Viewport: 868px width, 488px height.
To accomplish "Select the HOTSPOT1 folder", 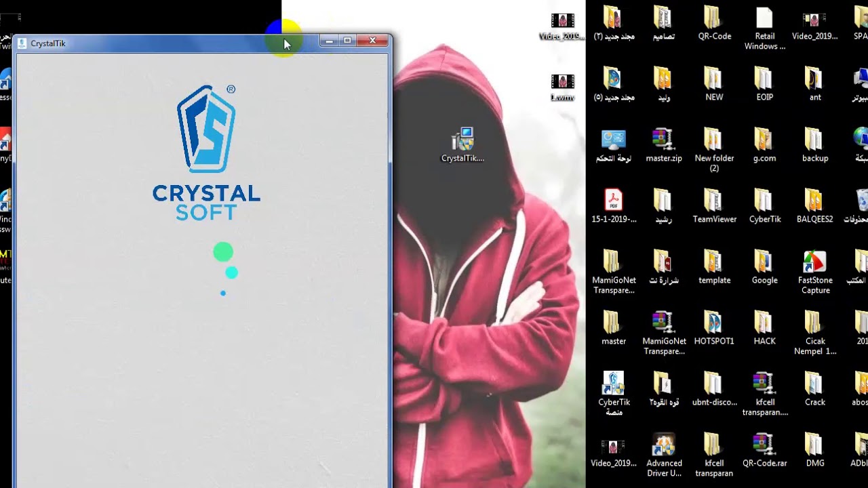I will coord(714,329).
